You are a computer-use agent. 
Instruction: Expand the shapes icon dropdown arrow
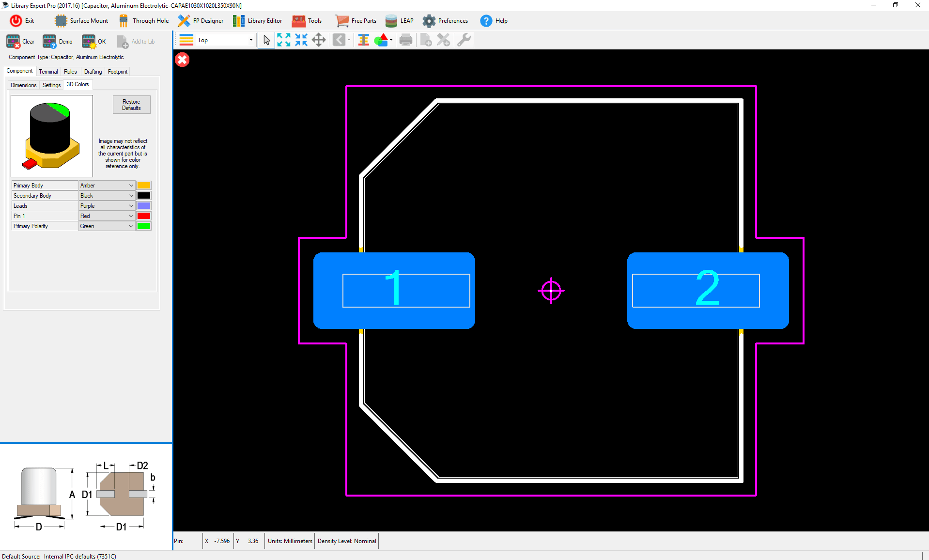pos(391,40)
